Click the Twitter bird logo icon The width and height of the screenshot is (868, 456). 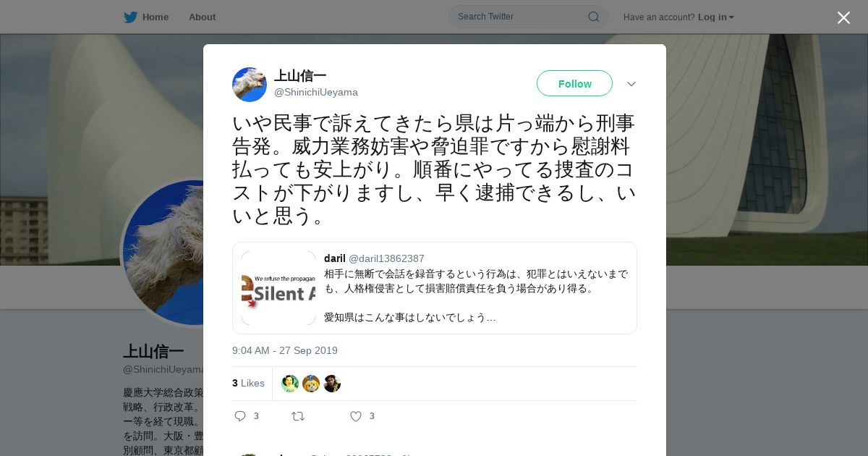130,17
